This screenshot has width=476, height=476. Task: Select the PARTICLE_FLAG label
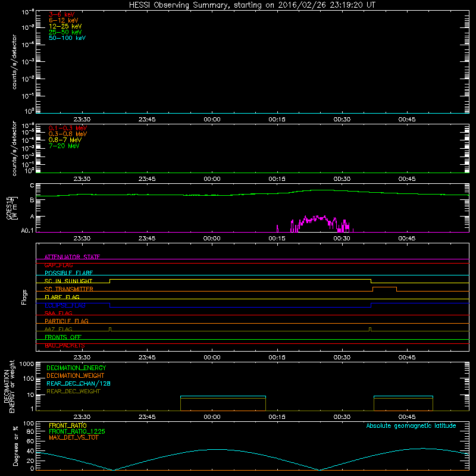pos(67,321)
